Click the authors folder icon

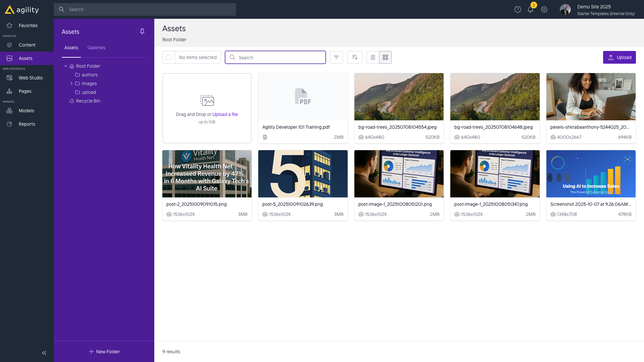[77, 75]
